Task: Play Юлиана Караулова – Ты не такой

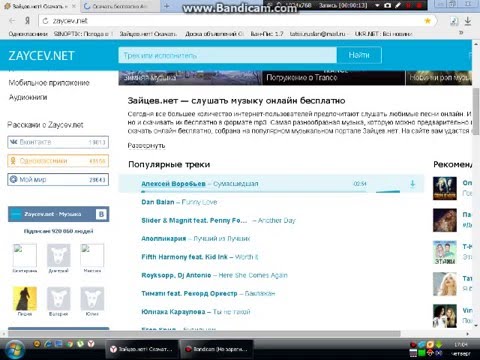Action: [196, 312]
